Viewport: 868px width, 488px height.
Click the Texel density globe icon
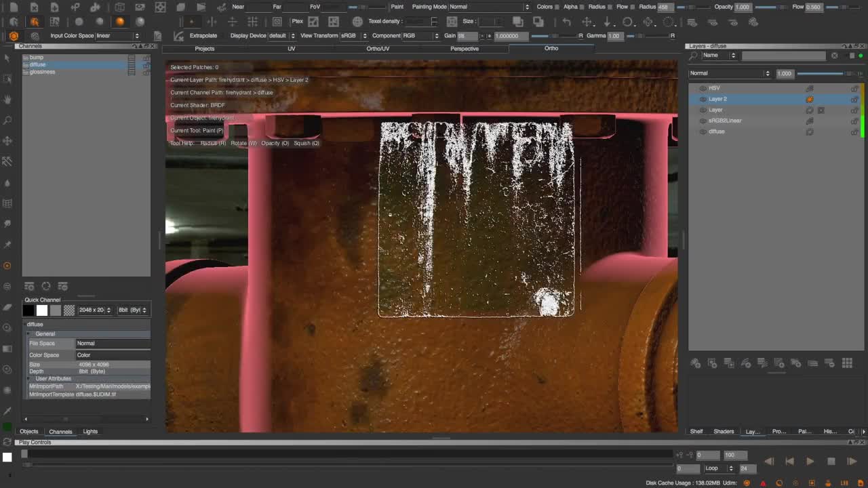tap(357, 22)
